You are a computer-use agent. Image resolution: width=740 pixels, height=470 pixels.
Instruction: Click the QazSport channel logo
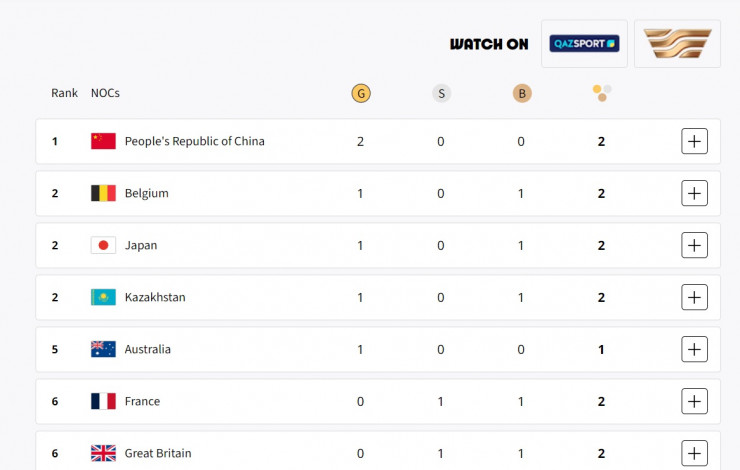point(584,44)
